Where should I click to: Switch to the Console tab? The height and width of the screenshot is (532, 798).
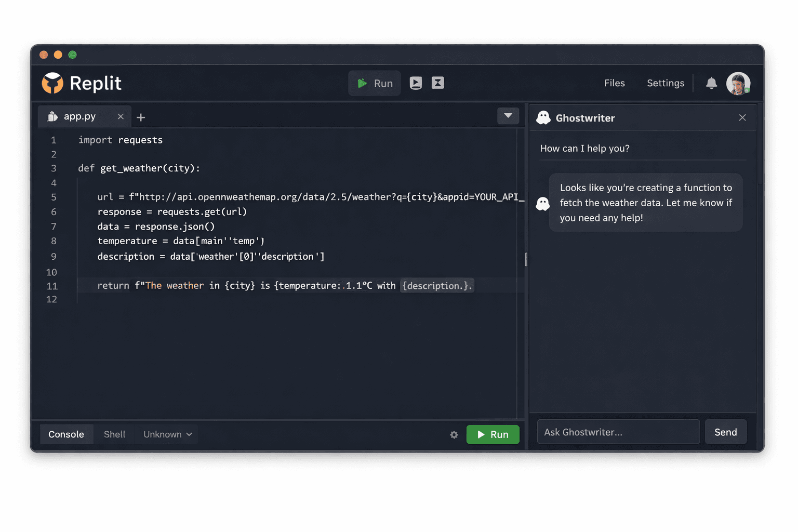pos(66,434)
